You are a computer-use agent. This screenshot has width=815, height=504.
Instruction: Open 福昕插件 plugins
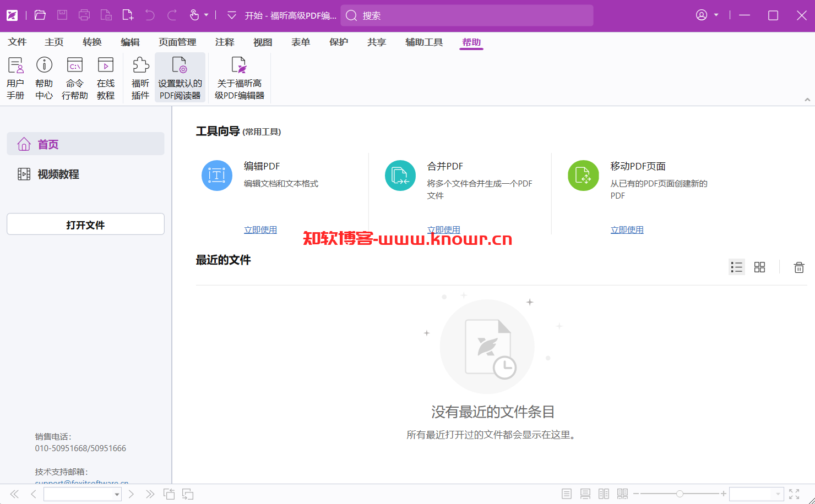[x=140, y=78]
